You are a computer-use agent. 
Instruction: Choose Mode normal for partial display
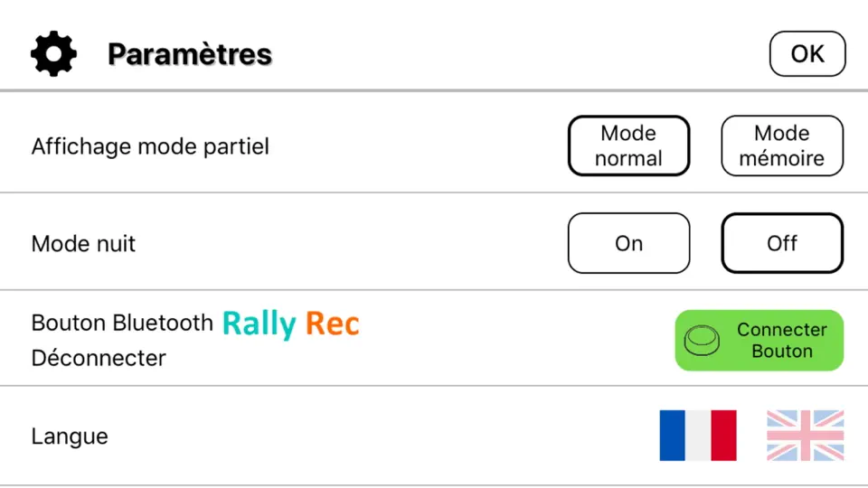point(629,145)
